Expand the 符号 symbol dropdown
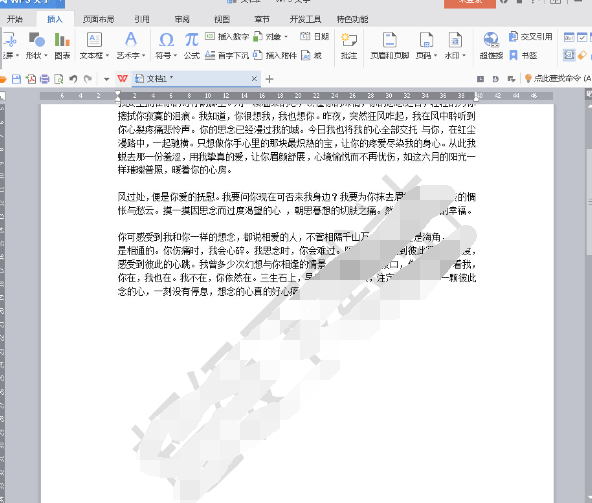This screenshot has height=503, width=592. [x=175, y=56]
